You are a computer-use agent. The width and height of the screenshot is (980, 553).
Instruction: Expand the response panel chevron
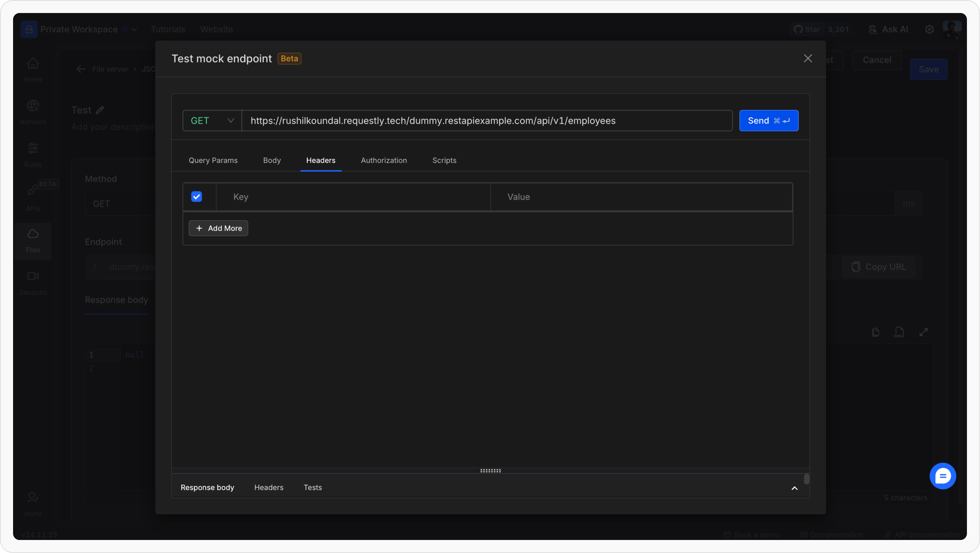(x=794, y=488)
